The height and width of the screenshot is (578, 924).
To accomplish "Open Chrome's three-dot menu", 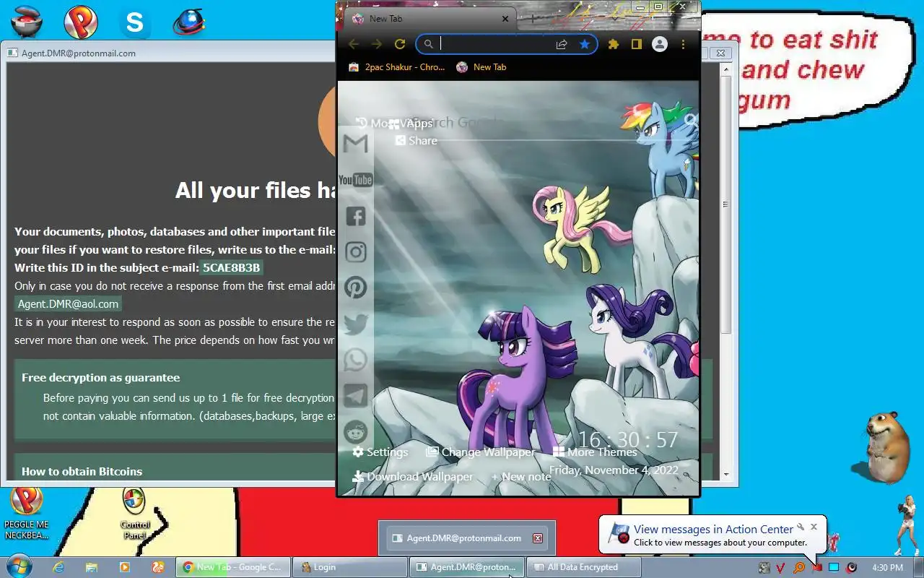I will 683,44.
